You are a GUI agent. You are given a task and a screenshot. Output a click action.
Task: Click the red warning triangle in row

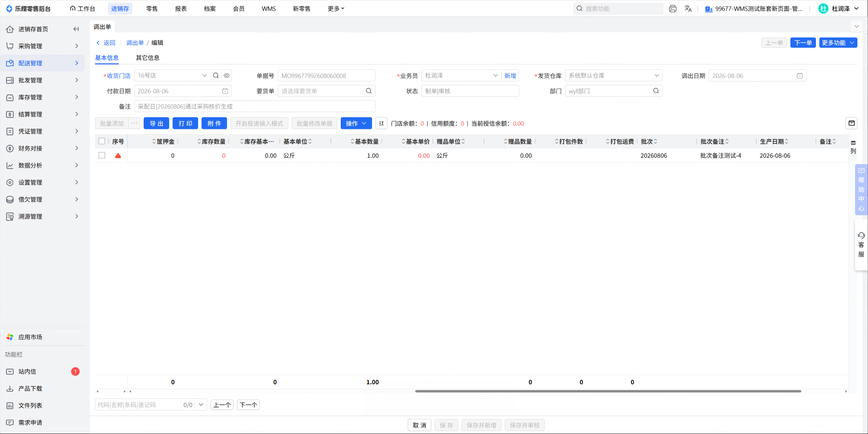point(118,156)
